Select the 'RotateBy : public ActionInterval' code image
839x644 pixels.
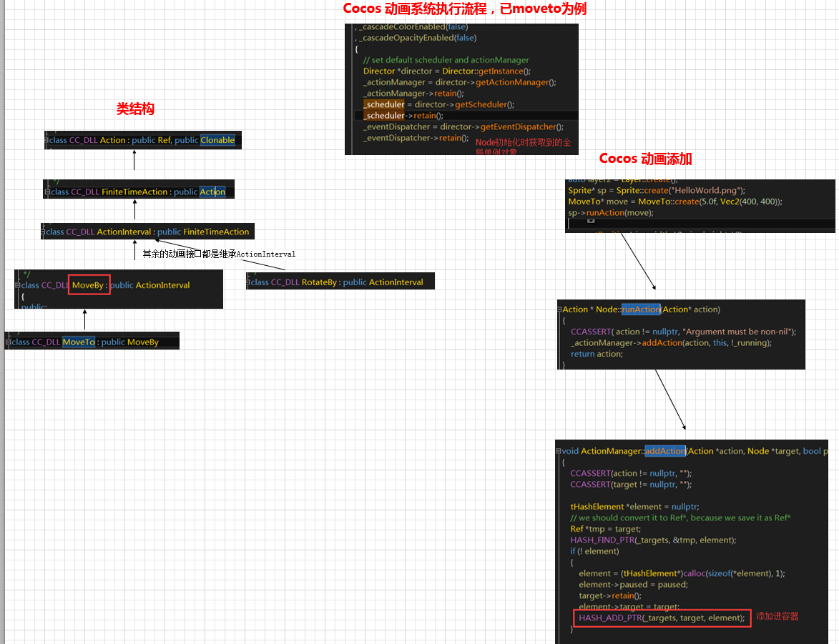tap(340, 282)
